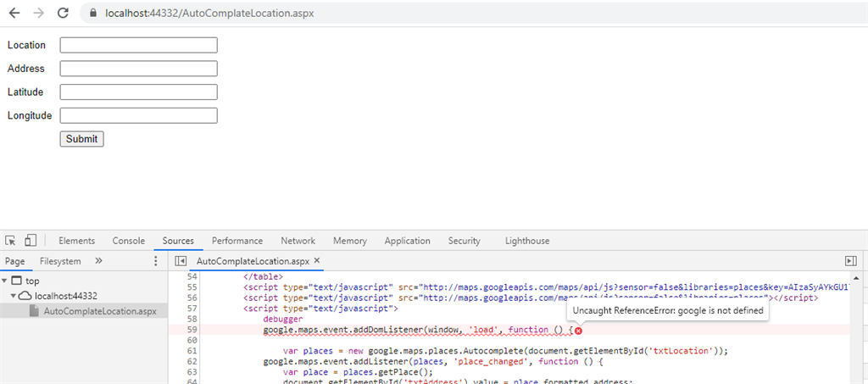Click the lock icon in the address bar
Screen dimensions: 868x384
pyautogui.click(x=93, y=14)
